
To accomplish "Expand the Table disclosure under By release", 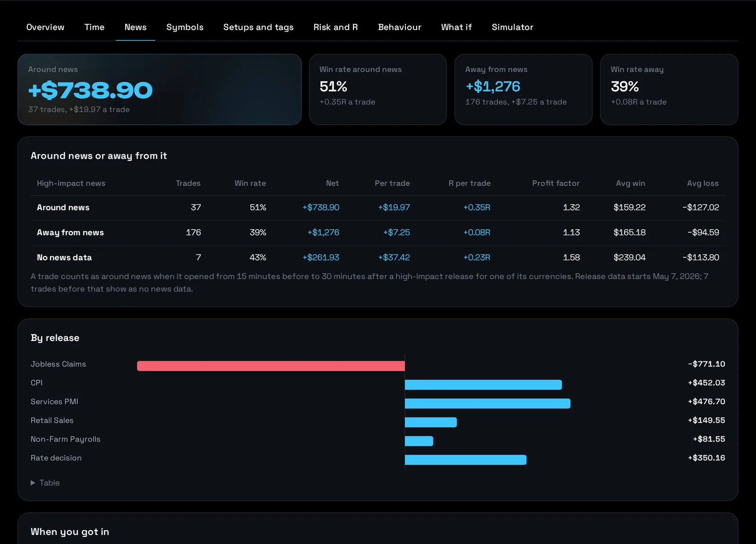I will point(45,483).
